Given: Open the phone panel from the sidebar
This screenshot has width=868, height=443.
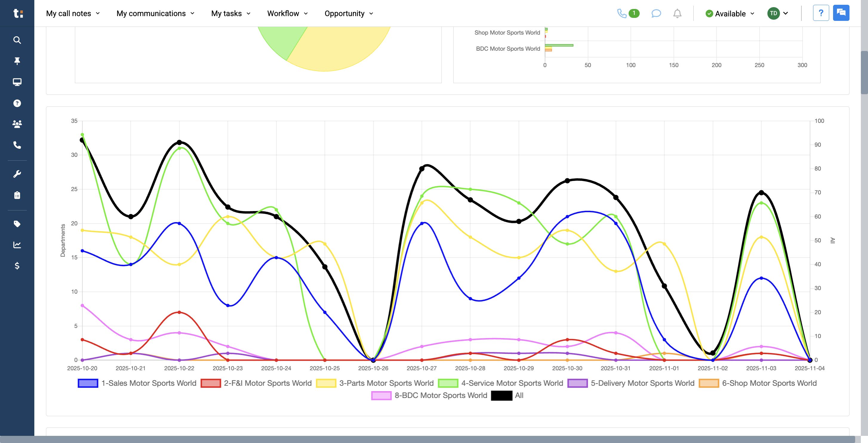Looking at the screenshot, I should click(x=17, y=145).
